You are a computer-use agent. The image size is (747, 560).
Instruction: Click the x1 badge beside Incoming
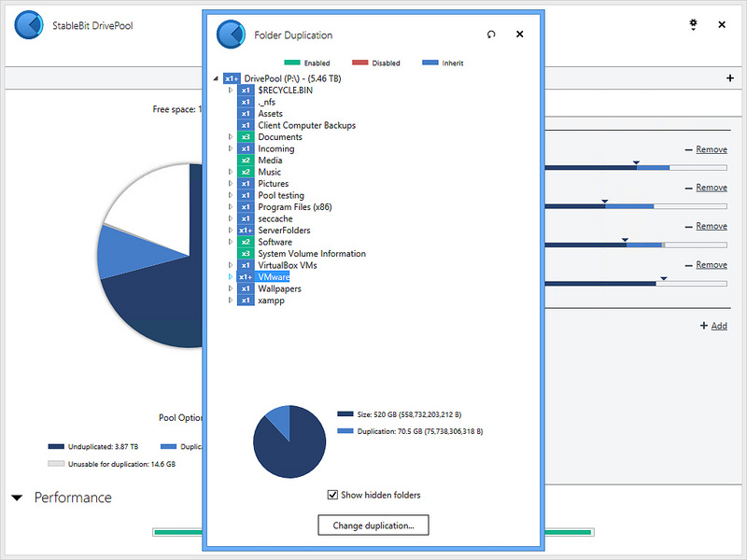coord(246,148)
